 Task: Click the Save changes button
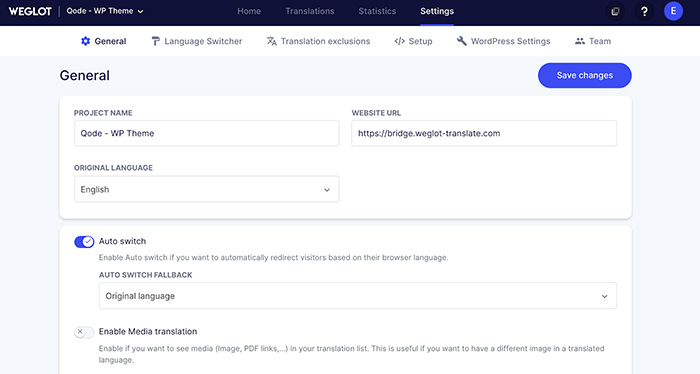(584, 75)
